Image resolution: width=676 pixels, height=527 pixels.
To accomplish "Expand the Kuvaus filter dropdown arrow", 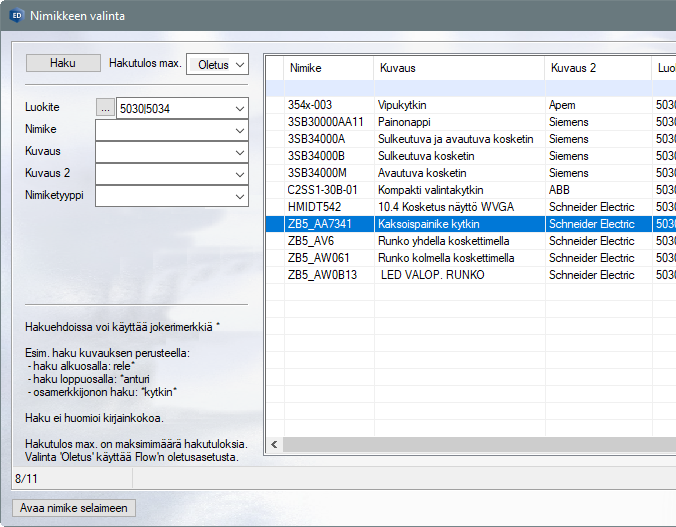I will 239,152.
